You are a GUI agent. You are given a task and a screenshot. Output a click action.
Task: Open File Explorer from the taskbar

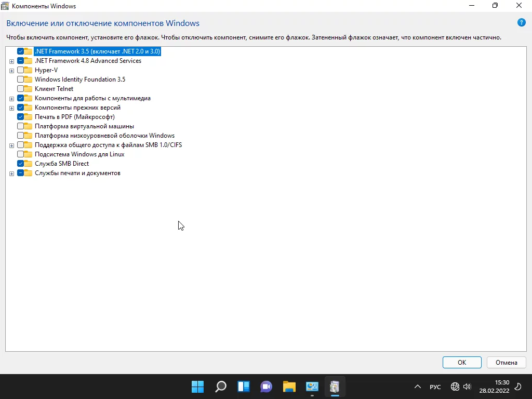click(x=289, y=387)
